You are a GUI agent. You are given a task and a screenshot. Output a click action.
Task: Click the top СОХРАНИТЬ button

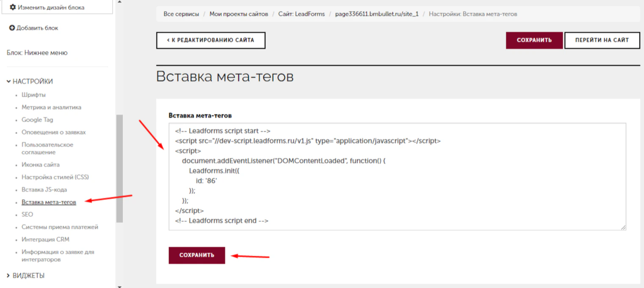click(534, 40)
